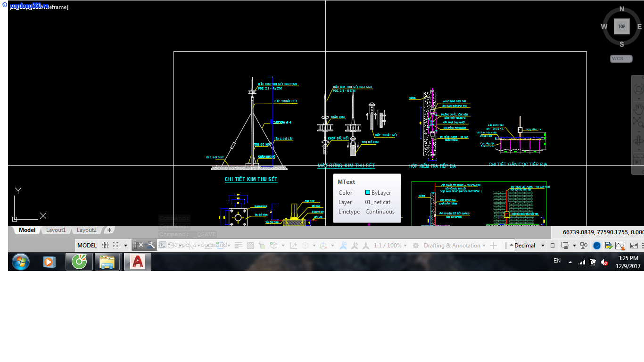The image size is (644, 362).
Task: Open the Full Navigation Wheel in navigation bar
Action: 638,89
